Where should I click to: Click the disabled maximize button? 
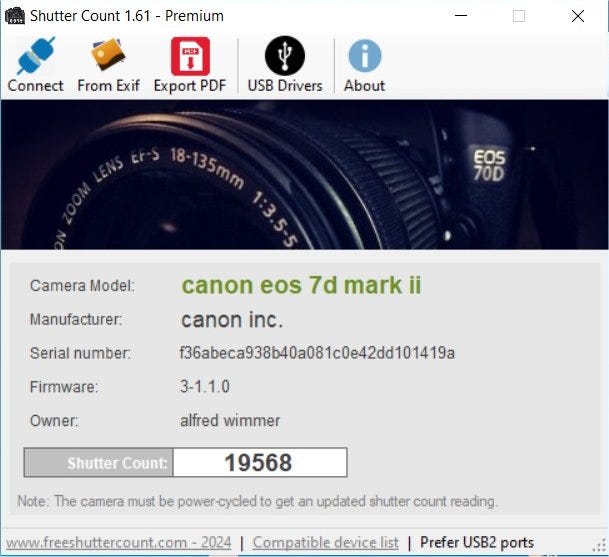(519, 16)
